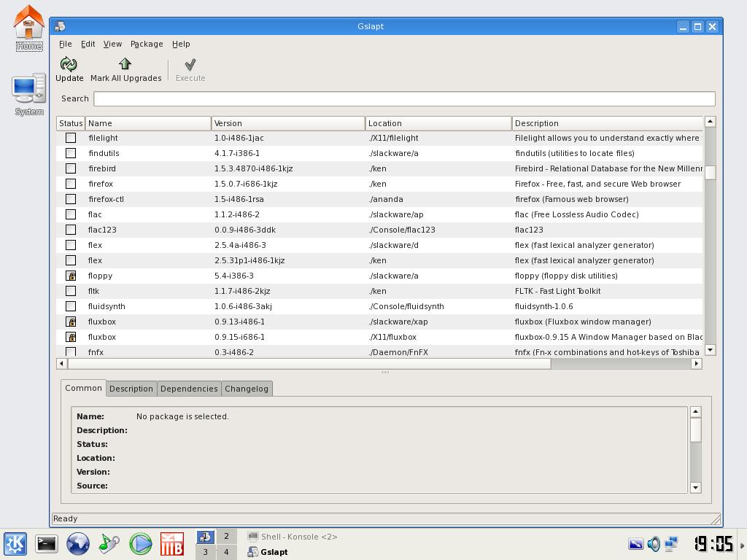Viewport: 747px width, 560px height.
Task: Click the network tray icon
Action: [x=671, y=544]
